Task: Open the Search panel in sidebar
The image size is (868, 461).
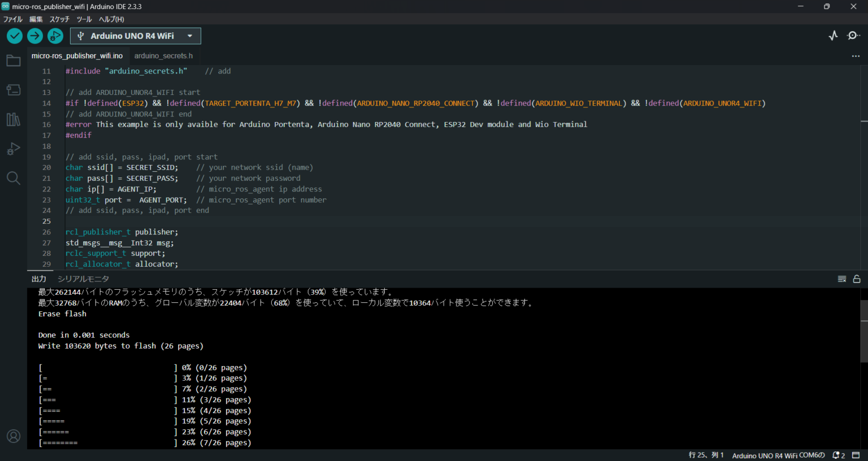Action: (x=14, y=179)
